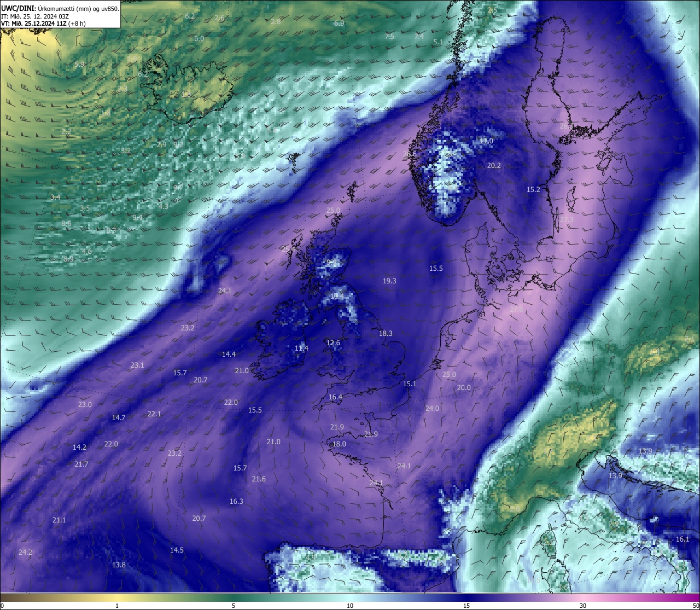Viewport: 700px width, 610px height.
Task: Click the 5.1 map value
Action: pyautogui.click(x=437, y=42)
